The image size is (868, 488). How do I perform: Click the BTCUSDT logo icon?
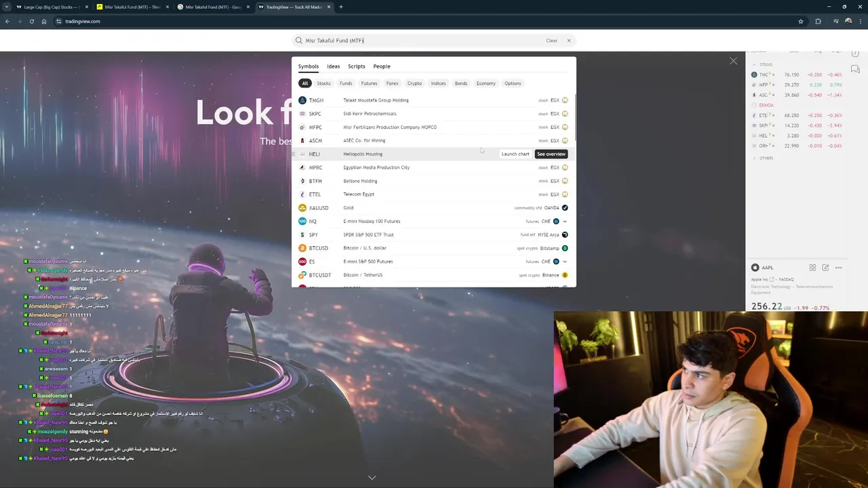coord(302,275)
